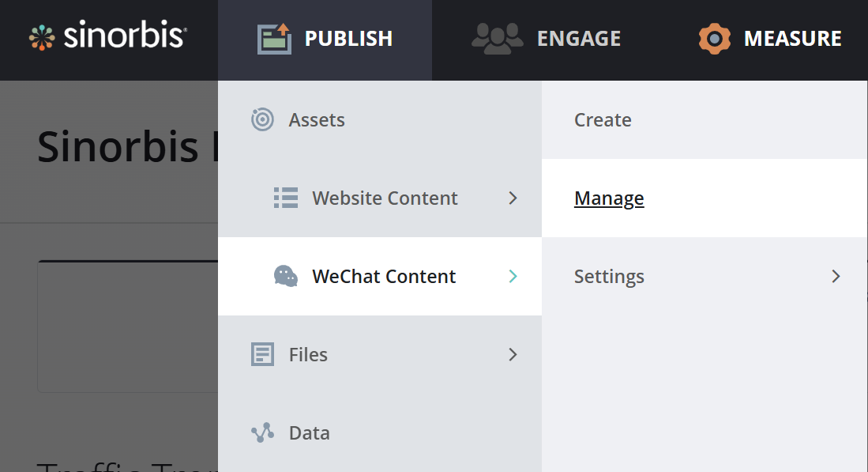Expand the Settings submenu chevron
Screen dimensions: 868x472
836,276
